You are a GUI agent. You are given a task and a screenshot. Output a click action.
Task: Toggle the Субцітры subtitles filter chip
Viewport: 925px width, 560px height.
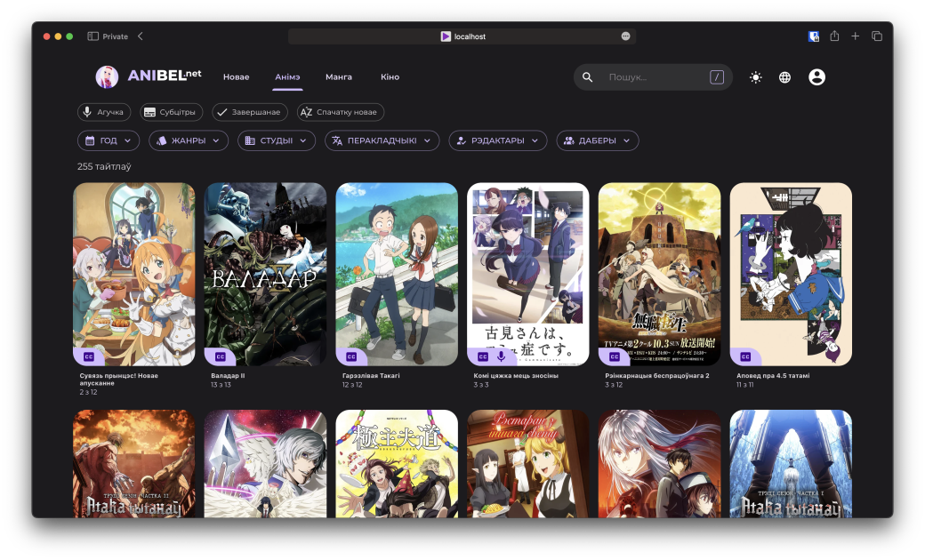[x=171, y=112]
